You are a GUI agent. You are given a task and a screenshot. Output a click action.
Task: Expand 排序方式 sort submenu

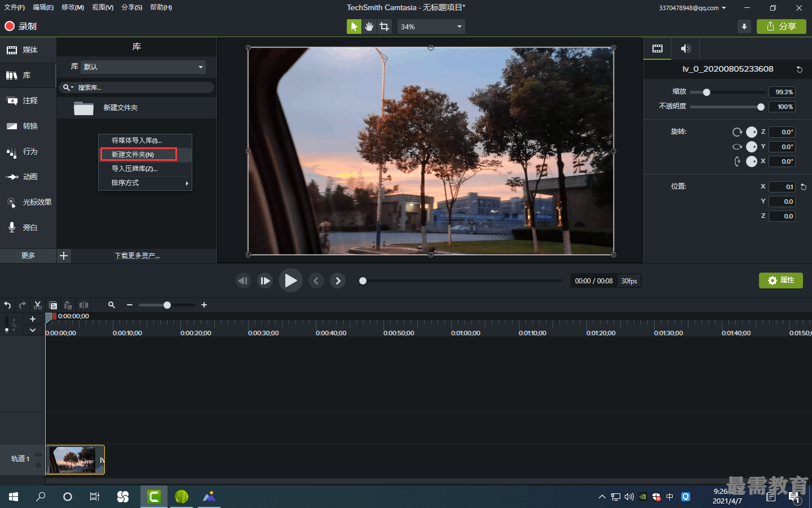tap(145, 183)
